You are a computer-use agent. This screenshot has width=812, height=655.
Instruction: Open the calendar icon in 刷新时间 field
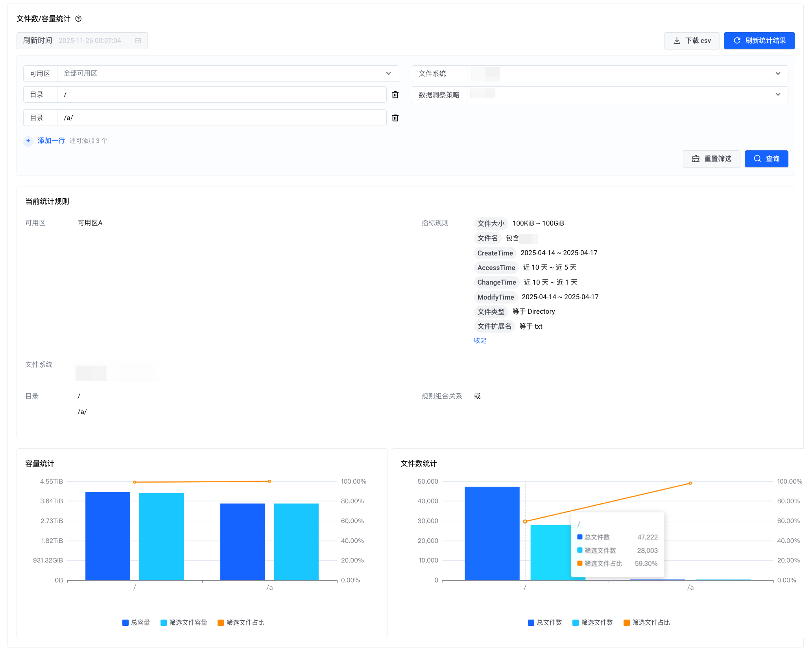(x=138, y=41)
